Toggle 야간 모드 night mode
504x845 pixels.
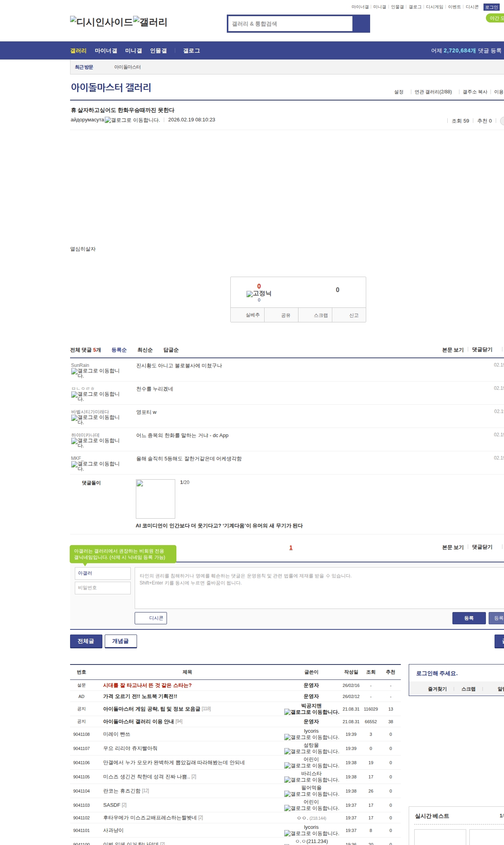[495, 18]
